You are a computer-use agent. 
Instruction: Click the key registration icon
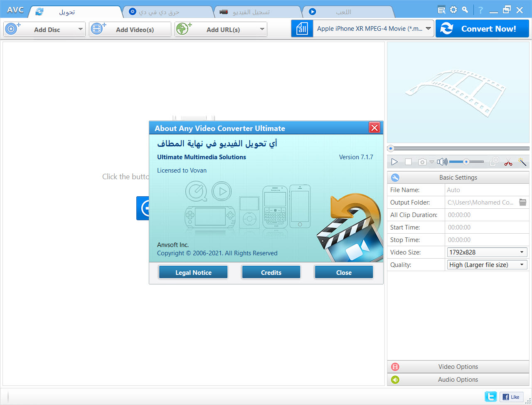(x=465, y=10)
